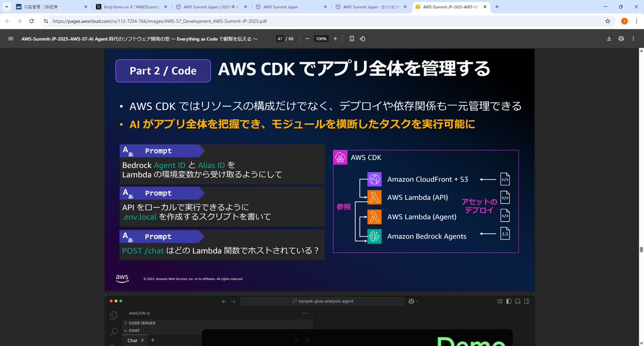Go back to previous browser page
Viewport: 644px width, 346px height.
point(8,21)
